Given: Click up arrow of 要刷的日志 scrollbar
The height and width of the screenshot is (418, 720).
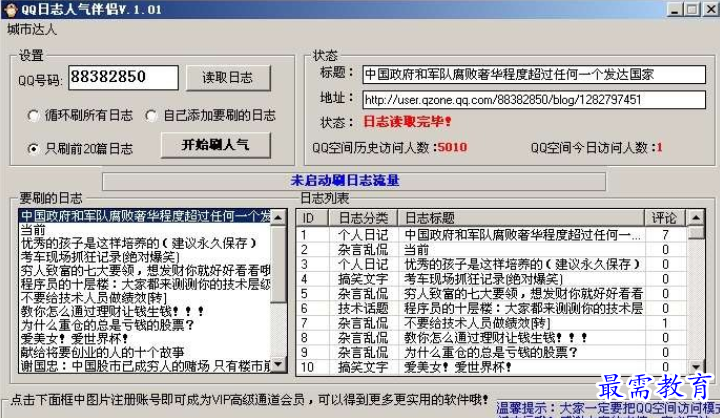Looking at the screenshot, I should pos(278,217).
